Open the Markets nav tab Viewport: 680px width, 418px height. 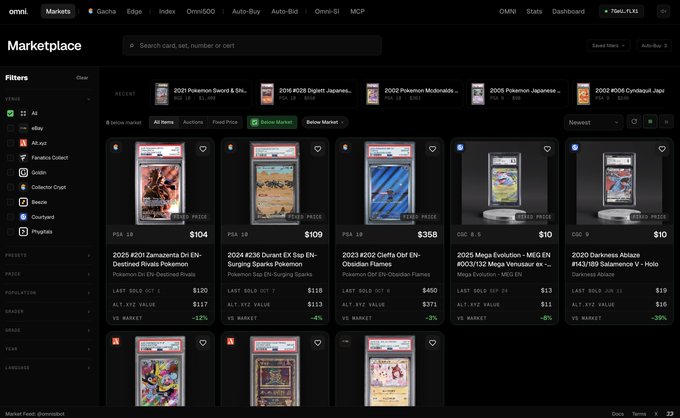tap(58, 11)
